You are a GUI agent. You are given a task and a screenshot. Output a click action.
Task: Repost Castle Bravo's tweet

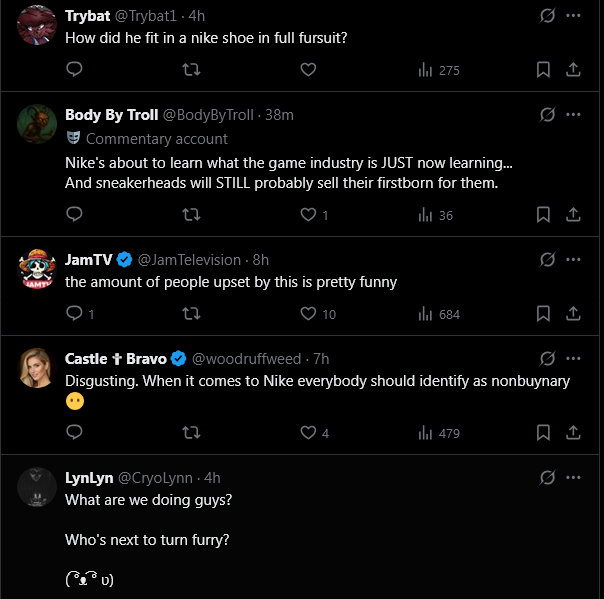click(x=191, y=433)
